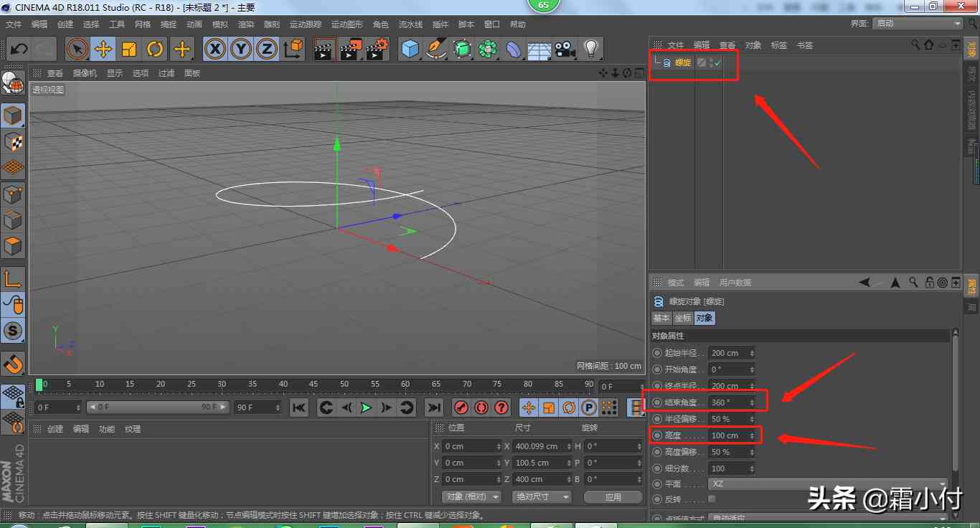Open the 模拟 menu in menu bar
Screen dimensions: 980x528
pyautogui.click(x=220, y=24)
